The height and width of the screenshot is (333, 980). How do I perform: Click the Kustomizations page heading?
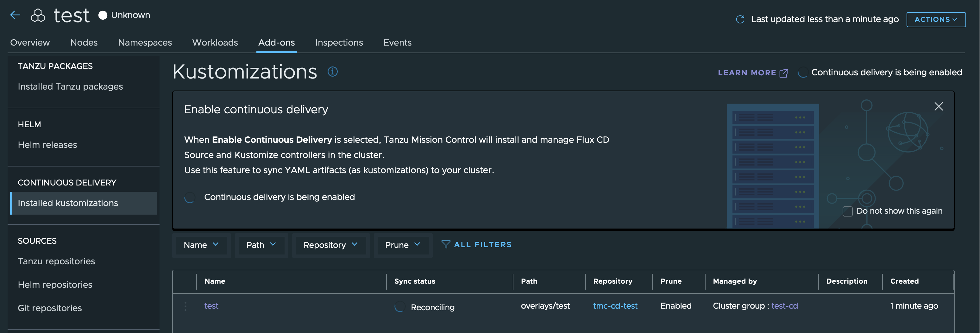245,72
